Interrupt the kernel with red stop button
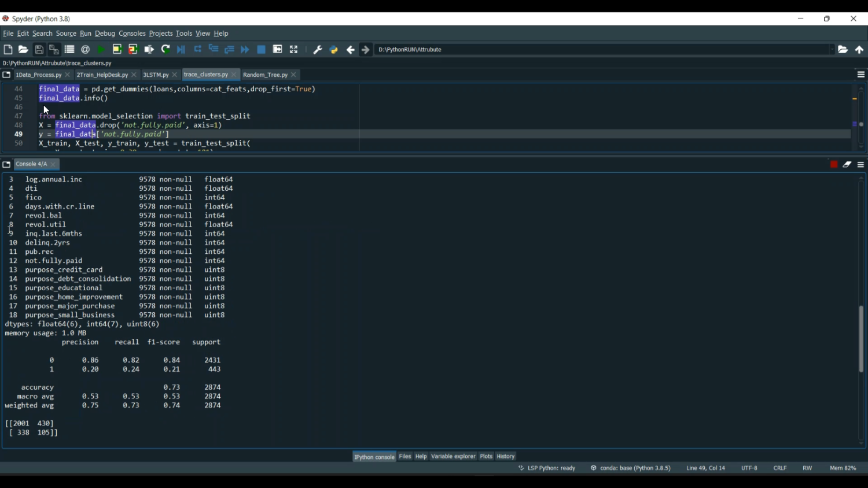This screenshot has height=488, width=868. coord(834,165)
